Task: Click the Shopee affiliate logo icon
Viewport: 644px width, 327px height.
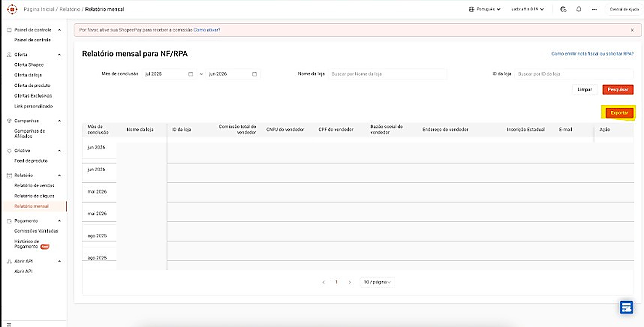Action: click(x=12, y=9)
